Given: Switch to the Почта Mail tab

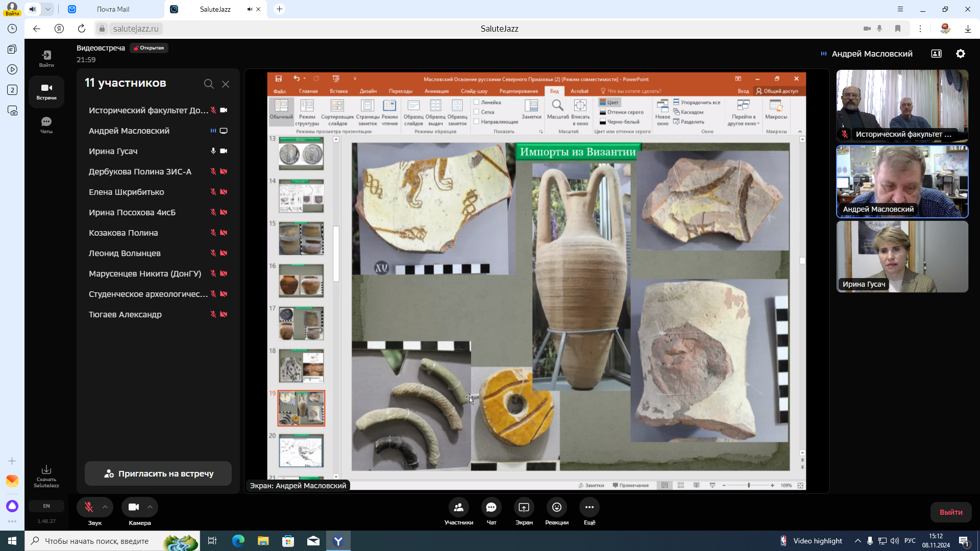Looking at the screenshot, I should point(113,9).
